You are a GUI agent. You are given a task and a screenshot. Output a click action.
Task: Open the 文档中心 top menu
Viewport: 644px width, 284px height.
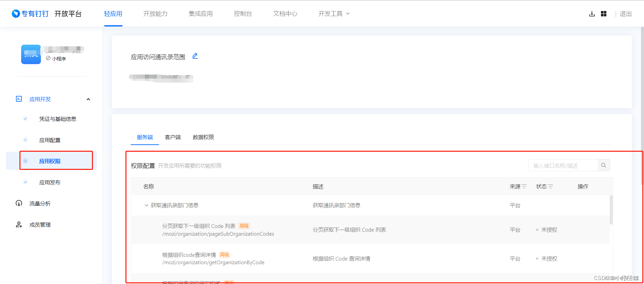[285, 14]
